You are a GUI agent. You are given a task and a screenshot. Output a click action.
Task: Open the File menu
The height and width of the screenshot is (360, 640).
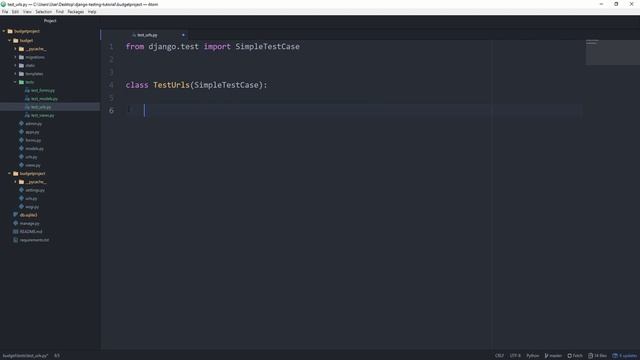[x=5, y=12]
